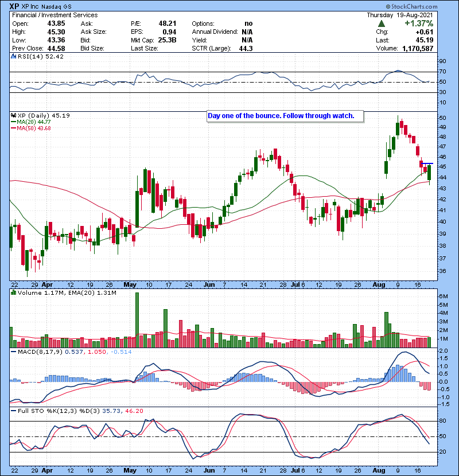Viewport: 459px width, 476px height.
Task: Click the Prev Close value 44.58
Action: tap(56, 48)
